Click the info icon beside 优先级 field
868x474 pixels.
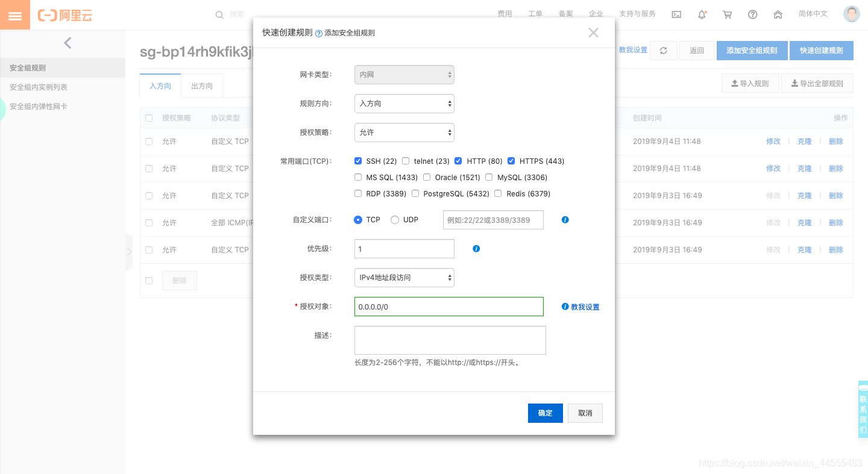point(476,248)
